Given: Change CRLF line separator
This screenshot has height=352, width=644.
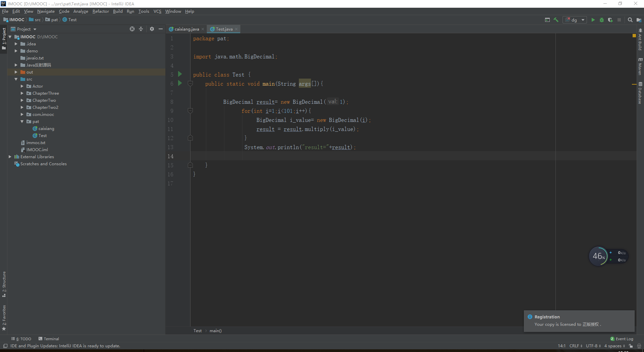Looking at the screenshot, I should tap(576, 346).
